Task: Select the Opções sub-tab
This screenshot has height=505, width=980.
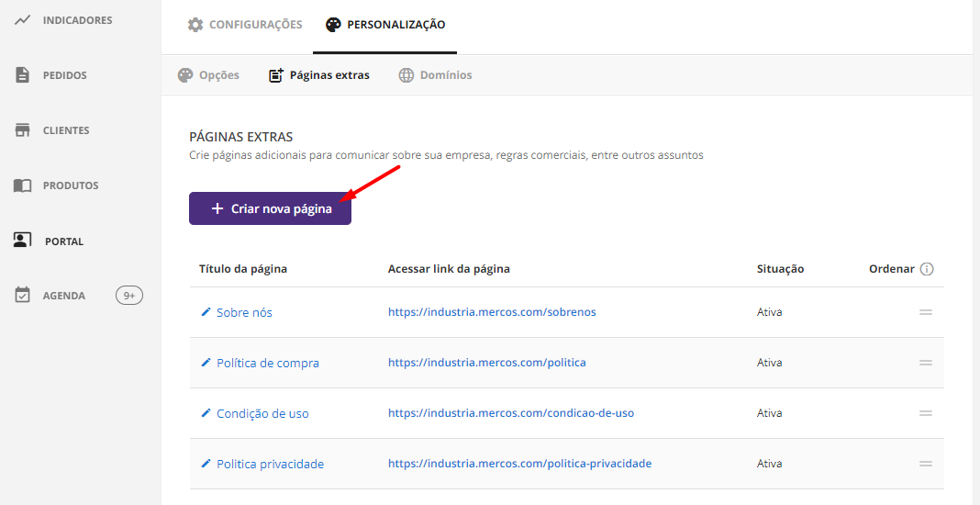Action: point(209,75)
